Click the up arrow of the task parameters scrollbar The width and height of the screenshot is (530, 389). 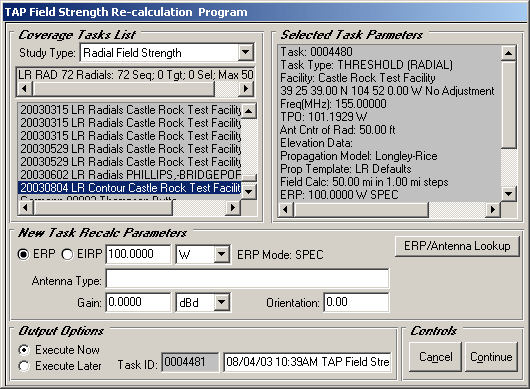(509, 53)
